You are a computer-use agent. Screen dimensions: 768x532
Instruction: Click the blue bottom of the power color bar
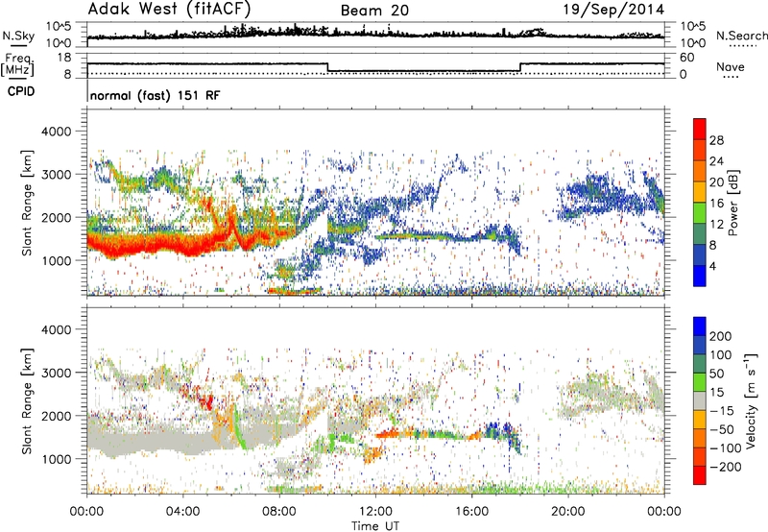(700, 276)
